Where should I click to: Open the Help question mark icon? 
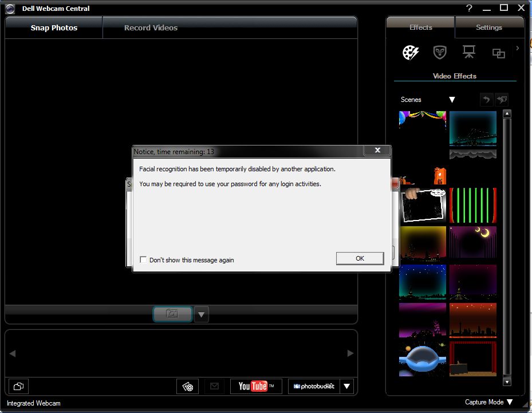click(469, 8)
